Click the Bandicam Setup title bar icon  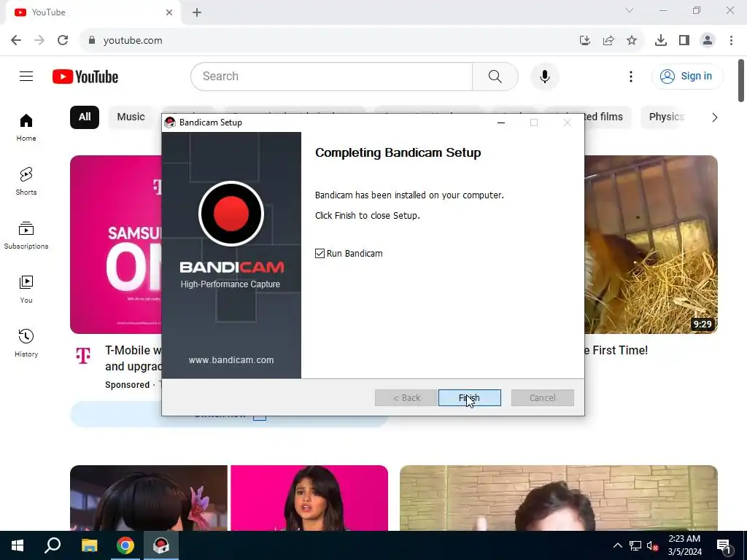click(x=169, y=122)
